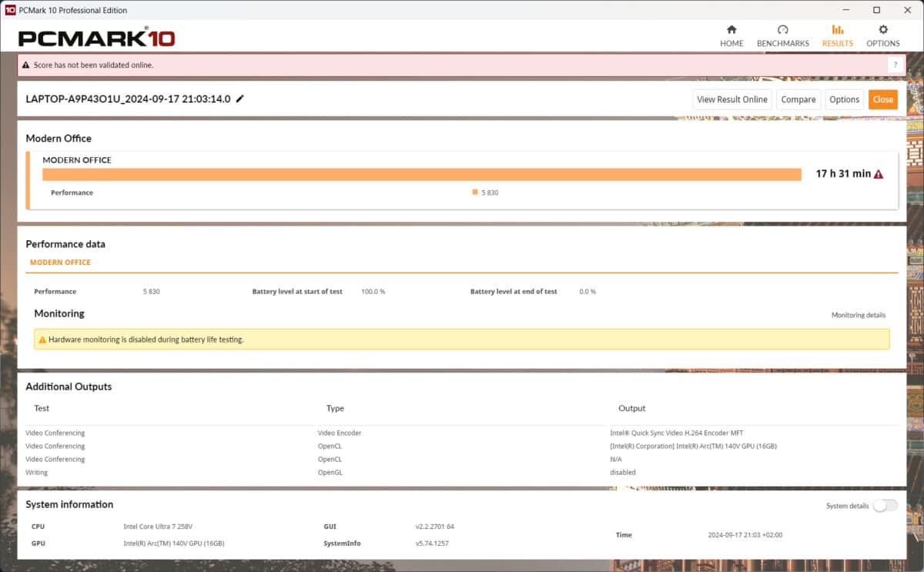Click the orange Modern Office battery life bar

422,175
